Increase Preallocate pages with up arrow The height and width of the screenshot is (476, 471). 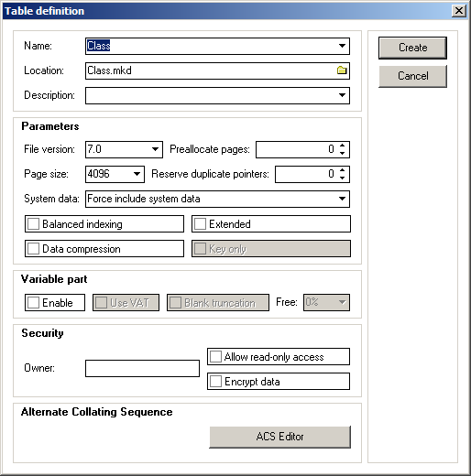pyautogui.click(x=343, y=146)
